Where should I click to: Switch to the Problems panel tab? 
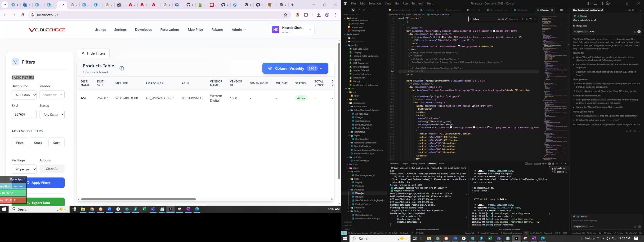(x=394, y=164)
